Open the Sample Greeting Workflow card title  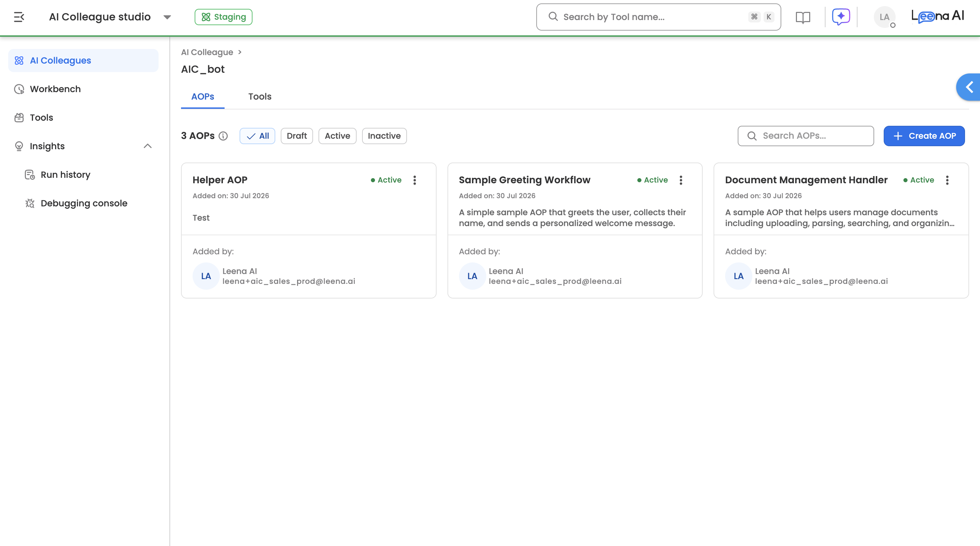coord(525,180)
